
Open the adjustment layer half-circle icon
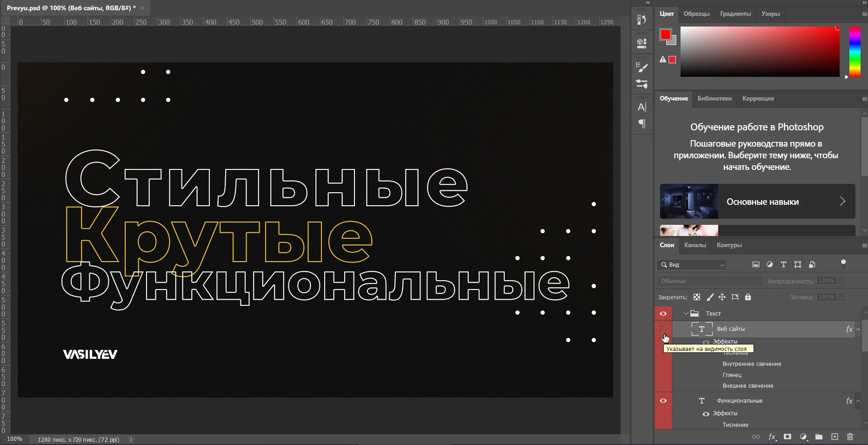coord(803,437)
